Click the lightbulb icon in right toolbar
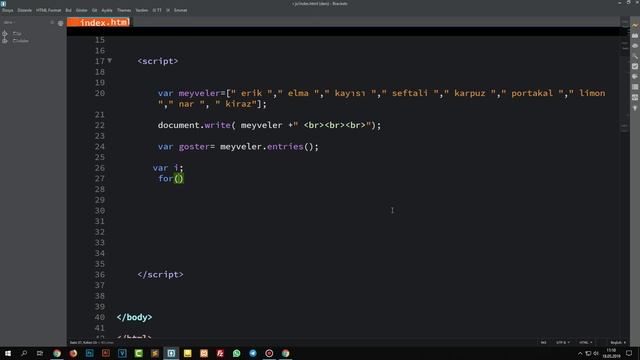Image resolution: width=640 pixels, height=360 pixels. 635,108
